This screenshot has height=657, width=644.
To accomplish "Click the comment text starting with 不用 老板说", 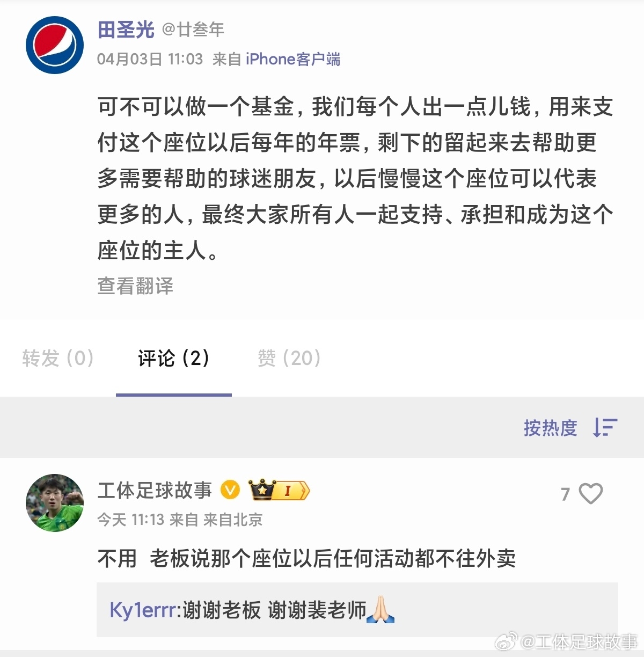I will 306,559.
